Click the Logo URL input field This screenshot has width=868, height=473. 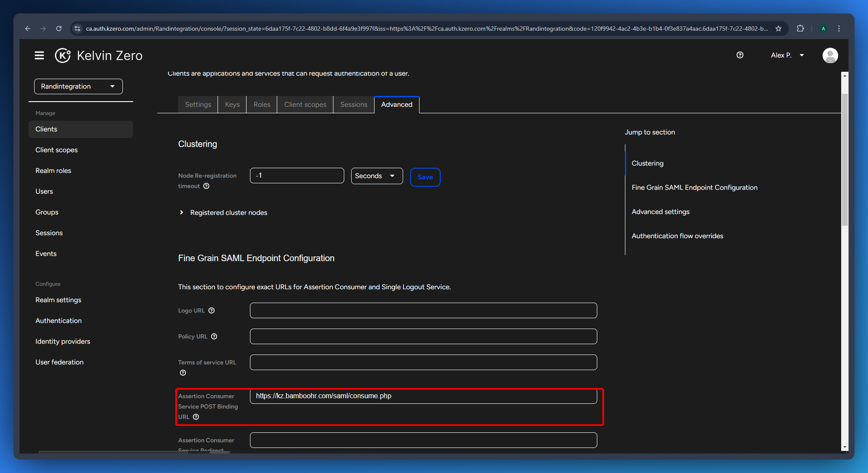click(423, 310)
